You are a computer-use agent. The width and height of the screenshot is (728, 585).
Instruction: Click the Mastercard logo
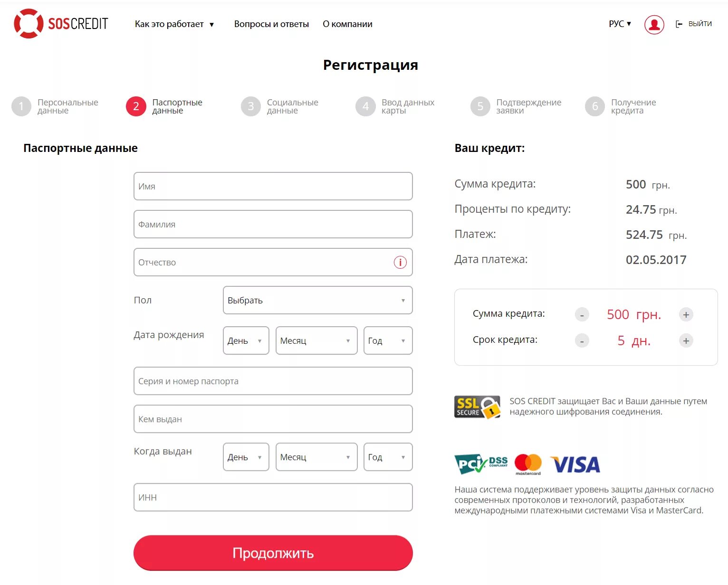pos(528,464)
